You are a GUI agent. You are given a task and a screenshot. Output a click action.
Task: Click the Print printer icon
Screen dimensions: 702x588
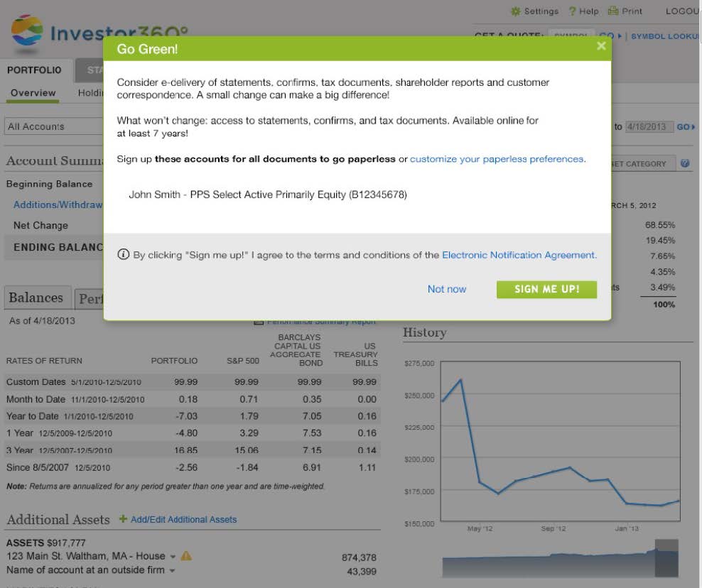click(x=613, y=11)
